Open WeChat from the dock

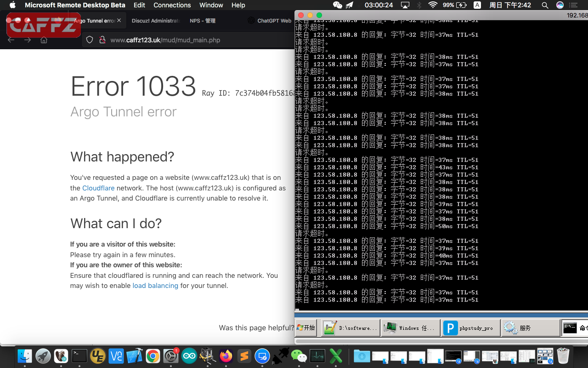pyautogui.click(x=299, y=356)
